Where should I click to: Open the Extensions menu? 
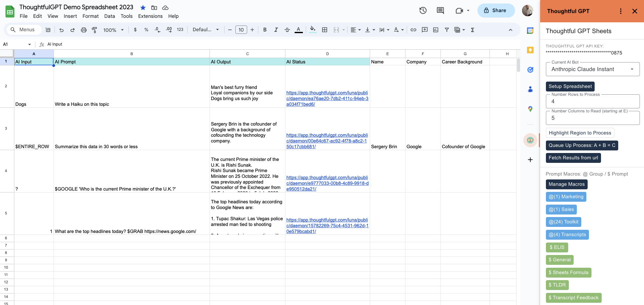click(x=150, y=16)
